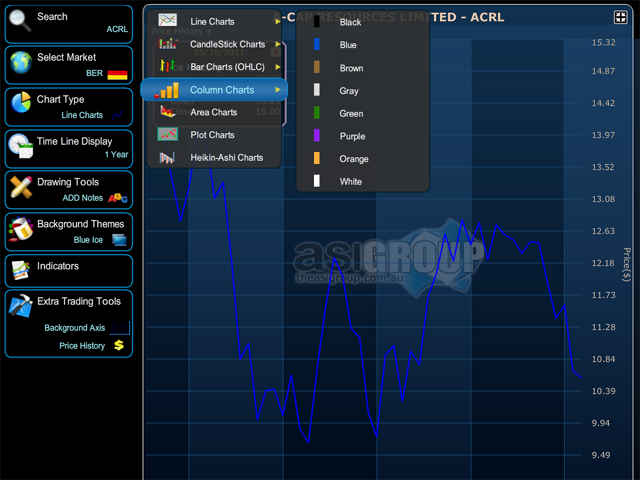This screenshot has width=640, height=480.
Task: Choose the Brown color swatch
Action: [316, 67]
